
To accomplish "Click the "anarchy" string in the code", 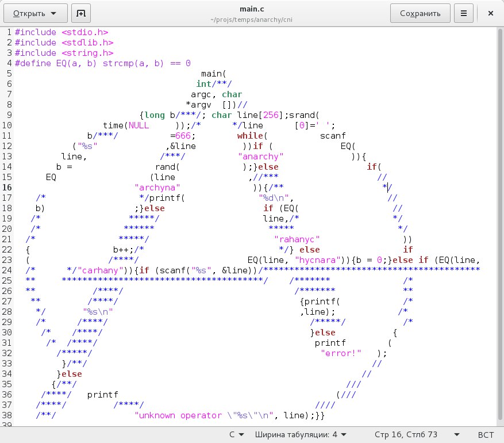I will tap(261, 156).
